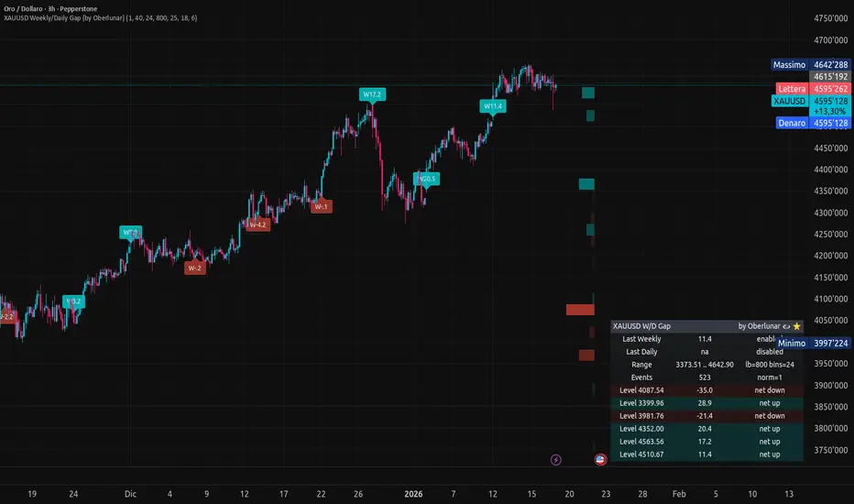This screenshot has width=854, height=504.
Task: Click 'by Oberlunar' in the table header
Action: (x=759, y=326)
